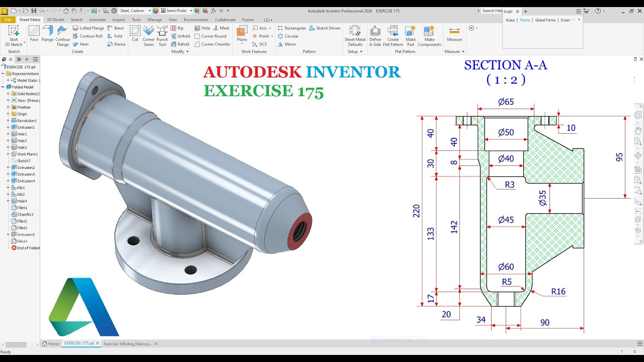Click the Make Components tool
644x362 pixels.
429,36
